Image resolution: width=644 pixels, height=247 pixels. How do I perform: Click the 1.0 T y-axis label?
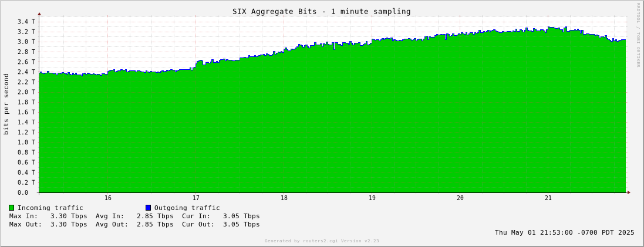click(27, 142)
